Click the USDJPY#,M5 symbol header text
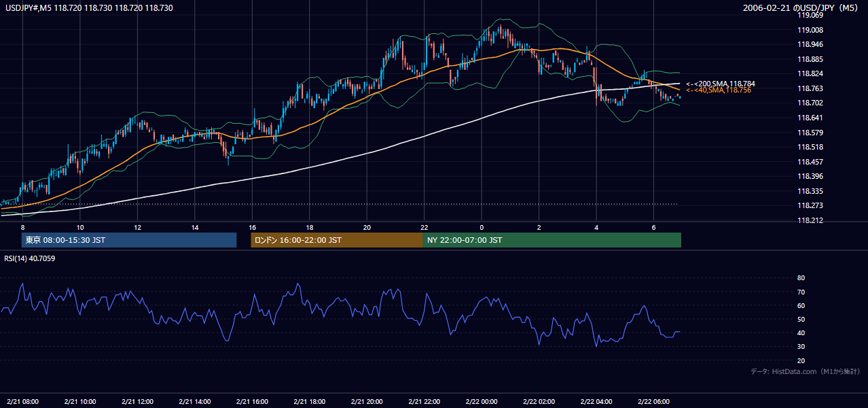Image resolution: width=868 pixels, height=408 pixels. (88, 8)
